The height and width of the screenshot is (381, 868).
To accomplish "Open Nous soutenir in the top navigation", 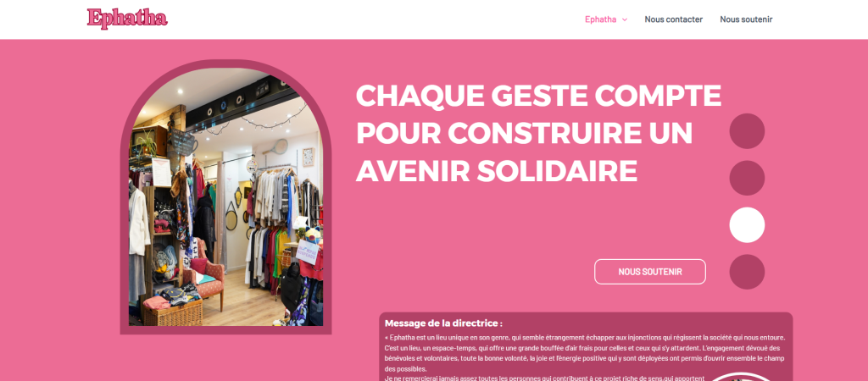I will (746, 19).
